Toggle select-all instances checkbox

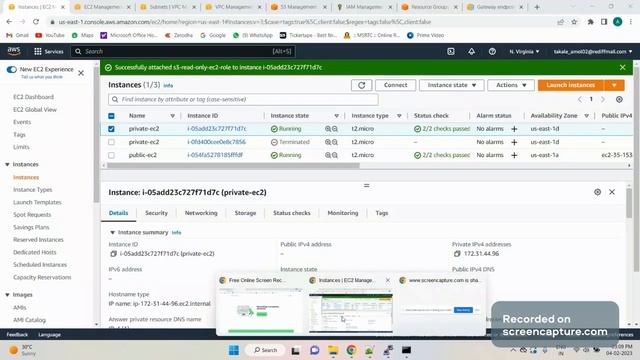[111, 116]
